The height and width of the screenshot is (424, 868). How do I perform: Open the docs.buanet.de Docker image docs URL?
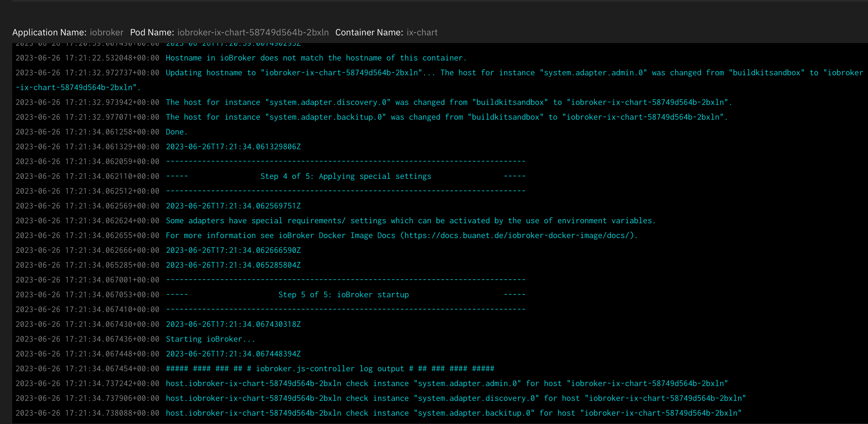click(518, 235)
